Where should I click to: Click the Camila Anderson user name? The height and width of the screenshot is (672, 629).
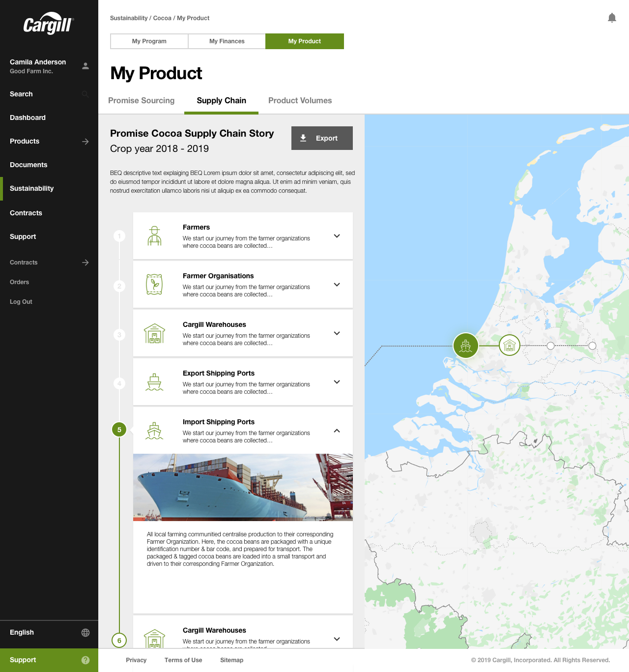(38, 62)
